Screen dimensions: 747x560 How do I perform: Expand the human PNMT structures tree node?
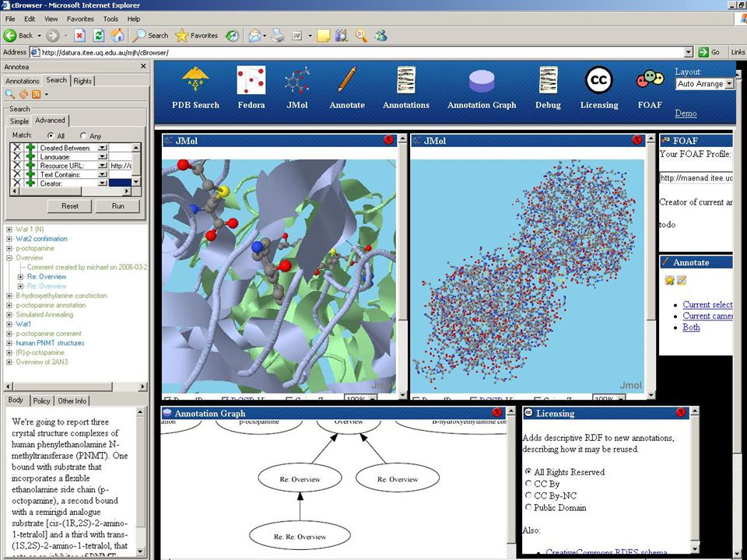tap(9, 343)
